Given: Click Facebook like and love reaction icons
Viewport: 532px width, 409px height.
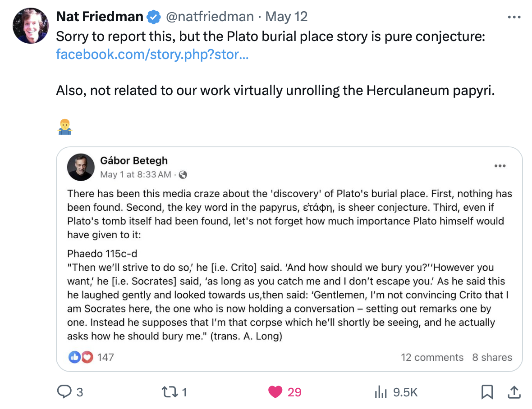Looking at the screenshot, I should pyautogui.click(x=81, y=357).
